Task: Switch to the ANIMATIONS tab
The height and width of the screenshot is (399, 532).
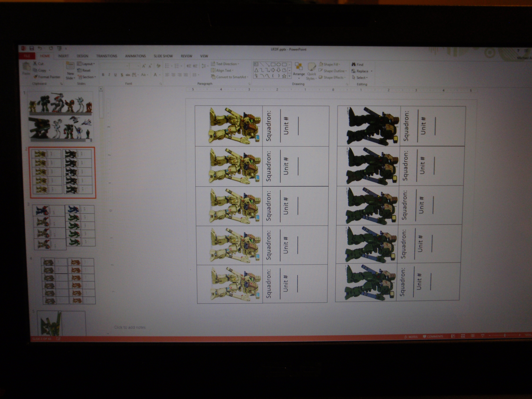Action: [x=135, y=56]
